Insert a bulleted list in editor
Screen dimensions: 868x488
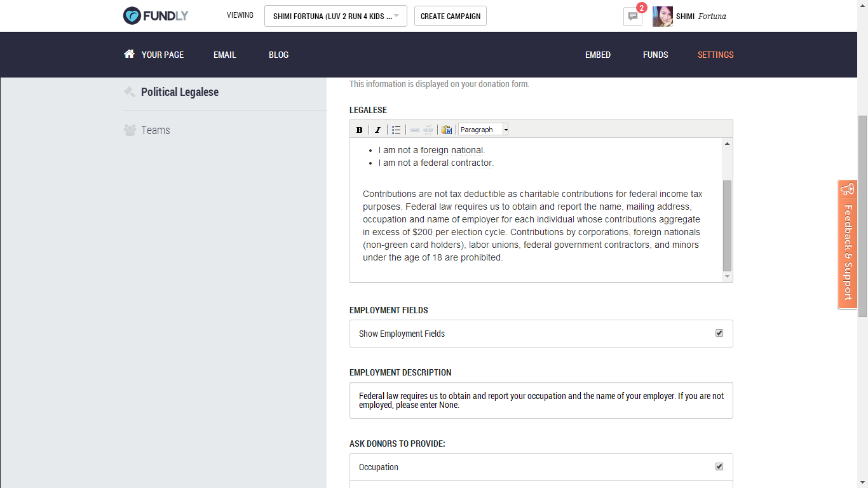point(397,130)
